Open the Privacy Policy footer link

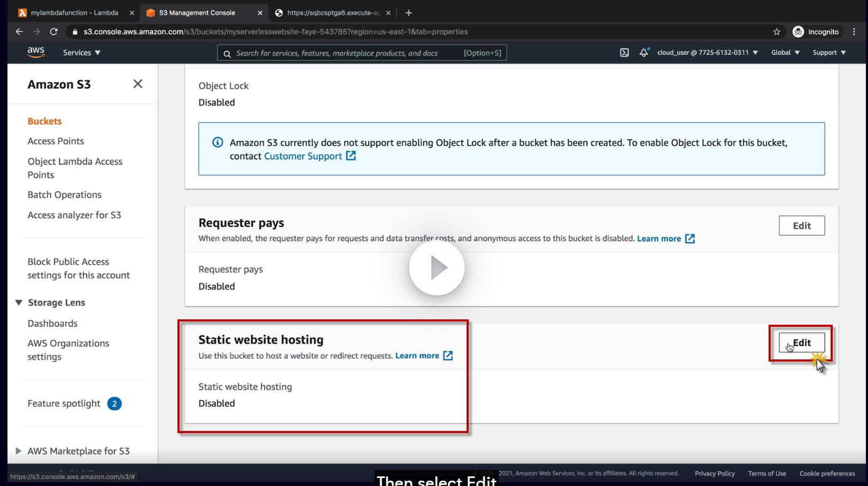point(715,474)
